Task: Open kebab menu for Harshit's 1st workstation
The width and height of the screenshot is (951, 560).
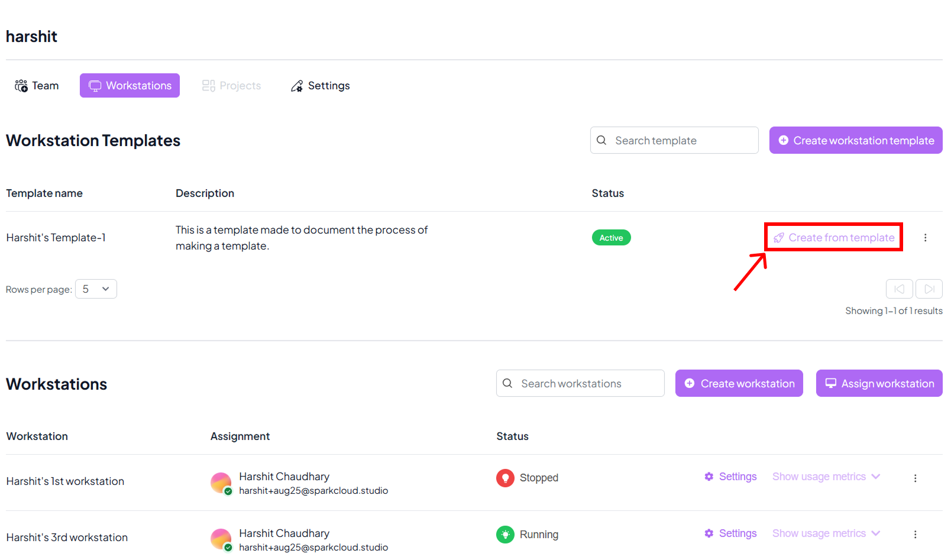Action: tap(915, 478)
